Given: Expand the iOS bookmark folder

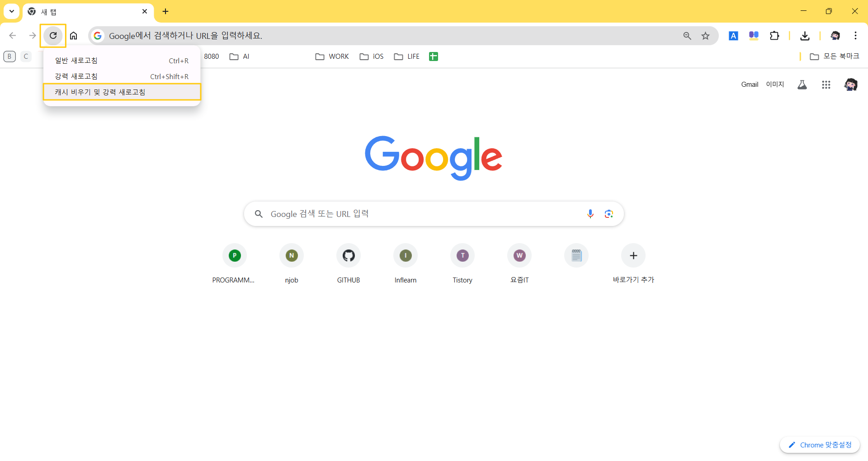Looking at the screenshot, I should pyautogui.click(x=371, y=56).
